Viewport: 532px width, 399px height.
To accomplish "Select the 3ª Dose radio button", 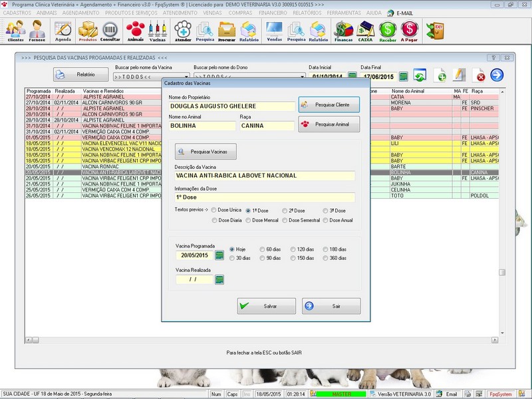I will tap(325, 211).
